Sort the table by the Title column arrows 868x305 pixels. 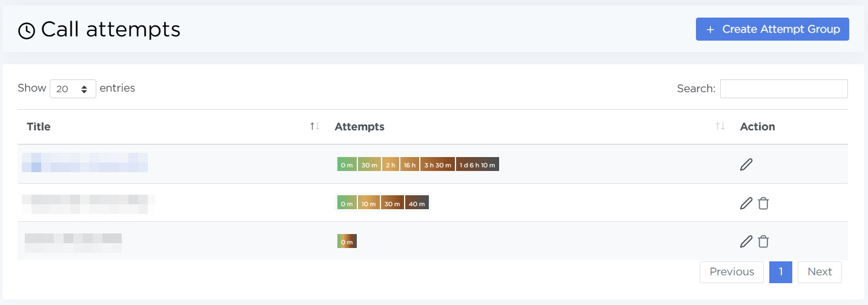pos(314,126)
